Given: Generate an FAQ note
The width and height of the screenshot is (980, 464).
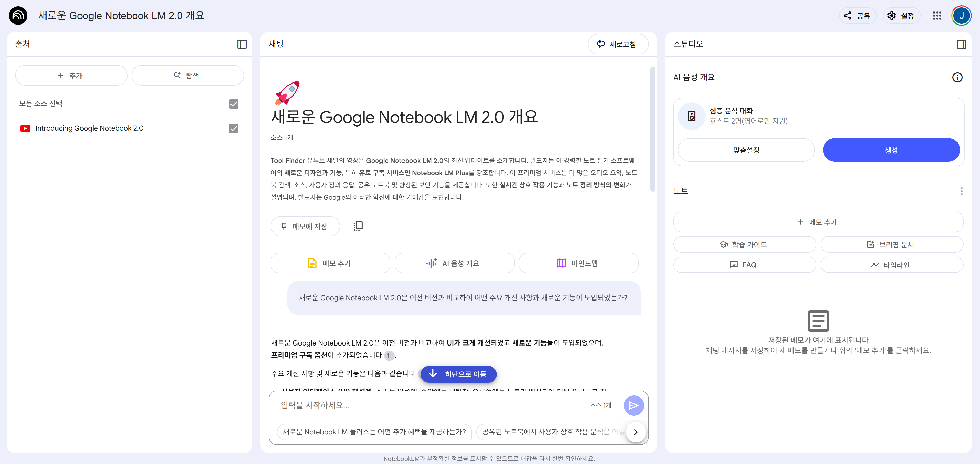Looking at the screenshot, I should click(x=744, y=265).
